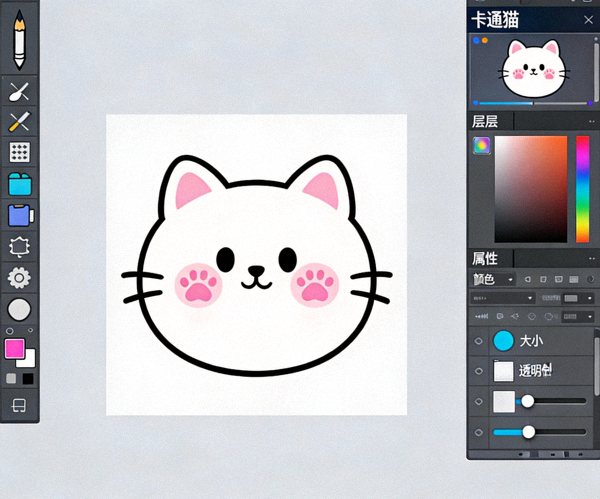
Task: Click the tag icon in third row
Action: 499,316
